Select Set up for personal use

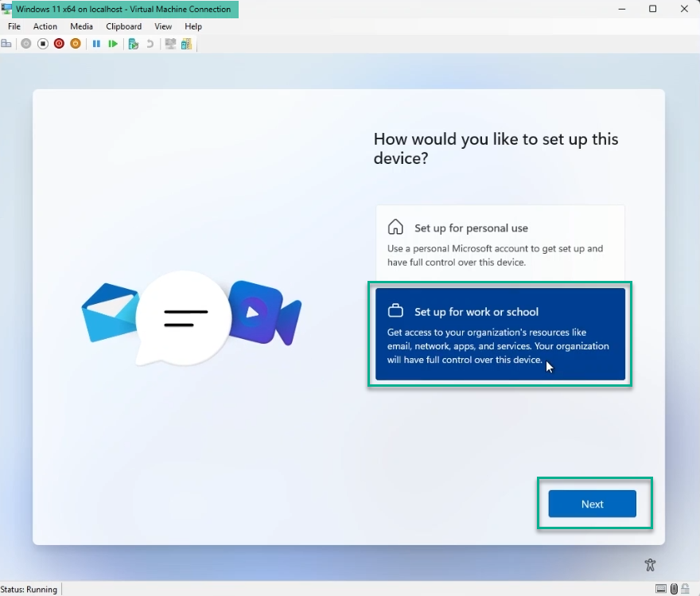pos(500,239)
